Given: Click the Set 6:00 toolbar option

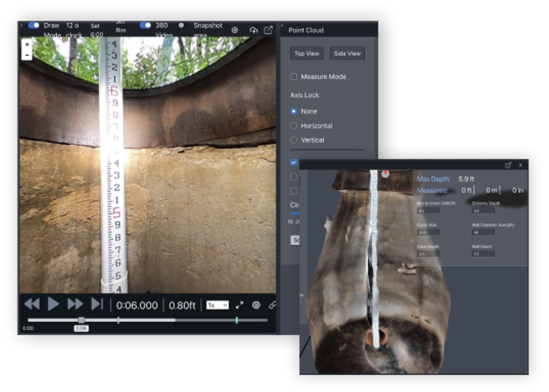Looking at the screenshot, I should (x=96, y=30).
